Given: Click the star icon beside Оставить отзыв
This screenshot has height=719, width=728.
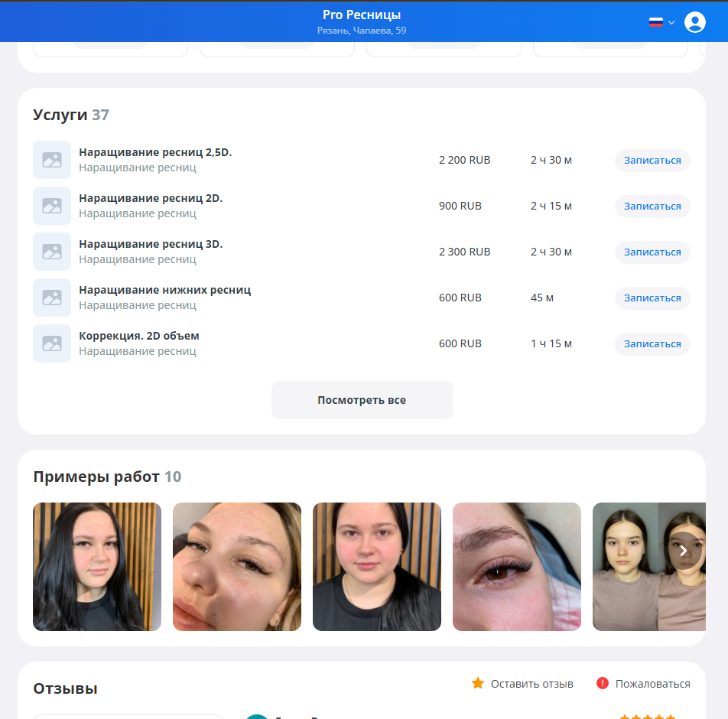Looking at the screenshot, I should [478, 683].
